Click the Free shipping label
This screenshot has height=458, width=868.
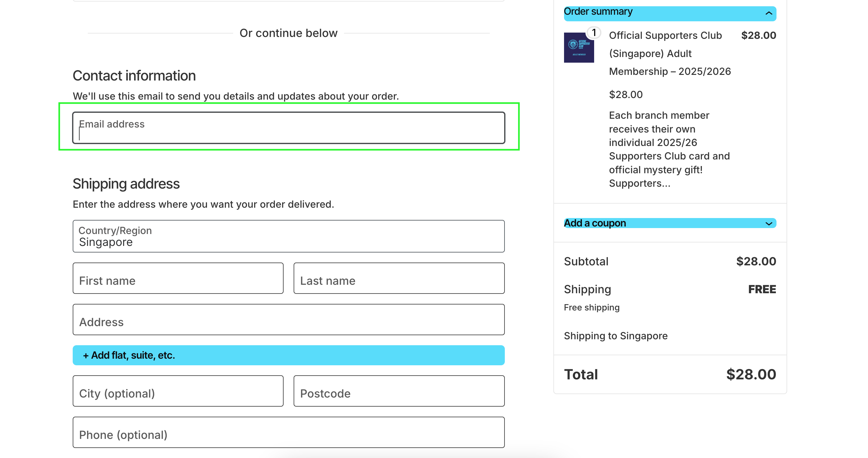pyautogui.click(x=592, y=307)
